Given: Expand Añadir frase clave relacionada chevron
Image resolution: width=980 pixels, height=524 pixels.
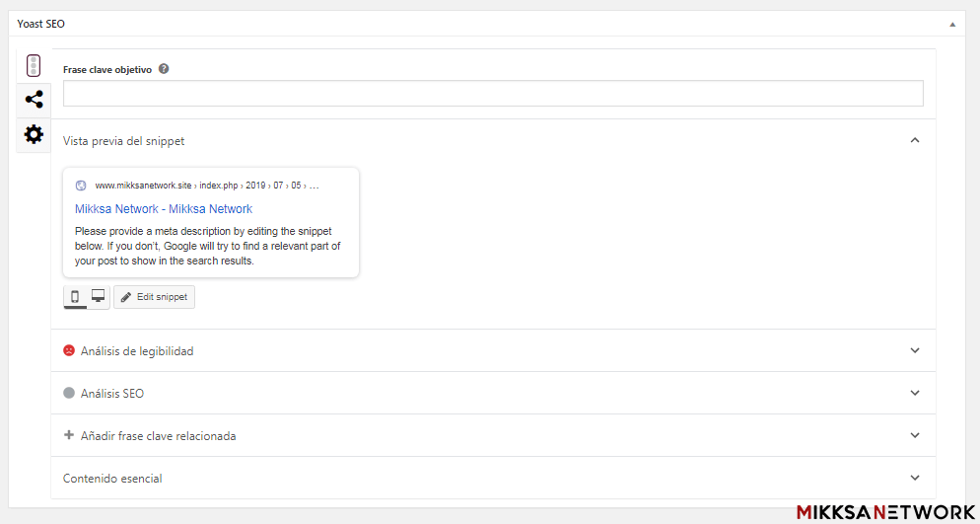Looking at the screenshot, I should (915, 435).
